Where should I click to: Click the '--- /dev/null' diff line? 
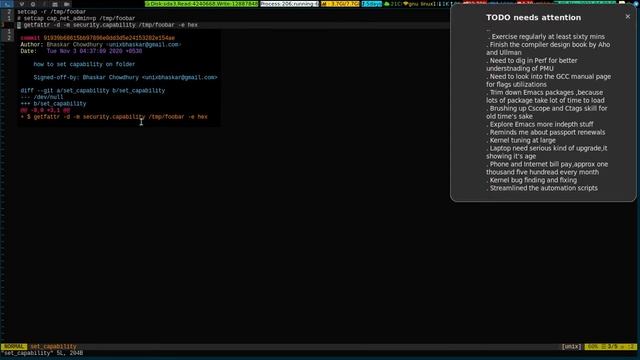[x=42, y=97]
